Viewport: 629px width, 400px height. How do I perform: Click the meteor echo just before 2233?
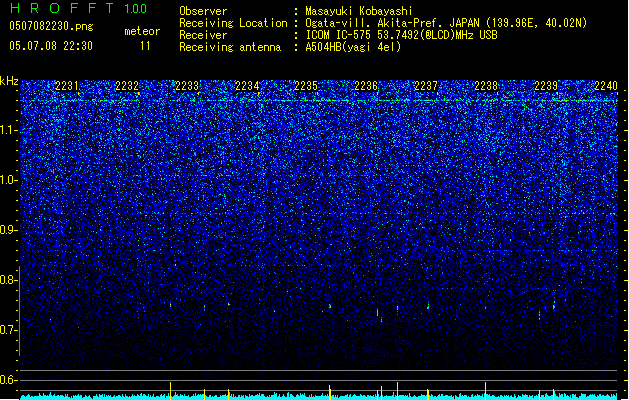(170, 306)
